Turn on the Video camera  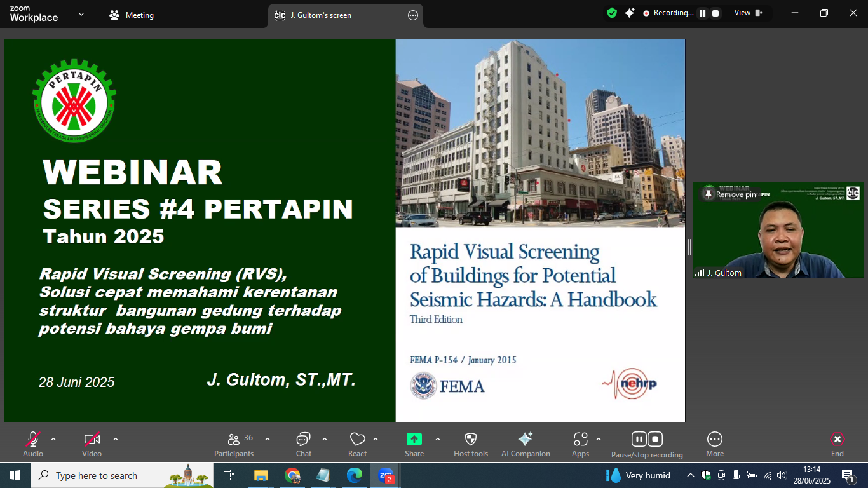92,444
